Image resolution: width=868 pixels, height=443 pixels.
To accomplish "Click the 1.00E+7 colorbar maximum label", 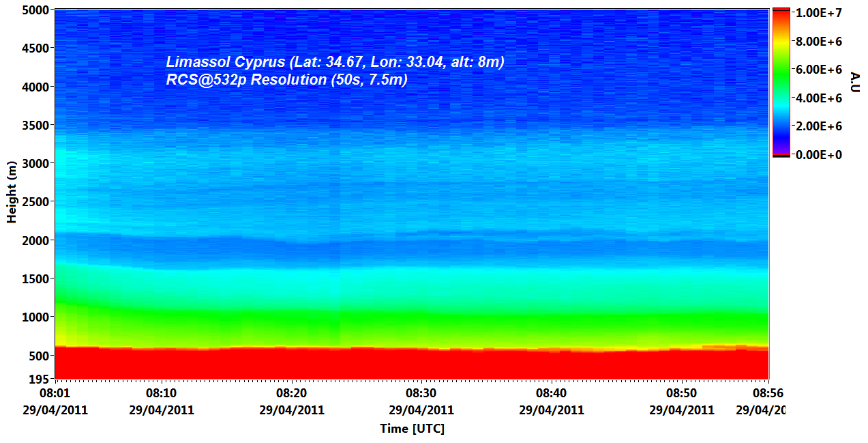I will (x=820, y=13).
